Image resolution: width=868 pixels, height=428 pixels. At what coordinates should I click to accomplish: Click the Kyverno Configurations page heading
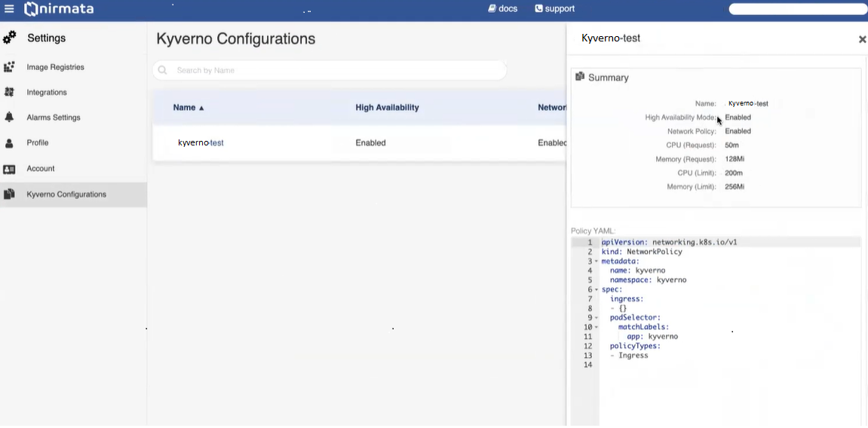click(x=236, y=38)
